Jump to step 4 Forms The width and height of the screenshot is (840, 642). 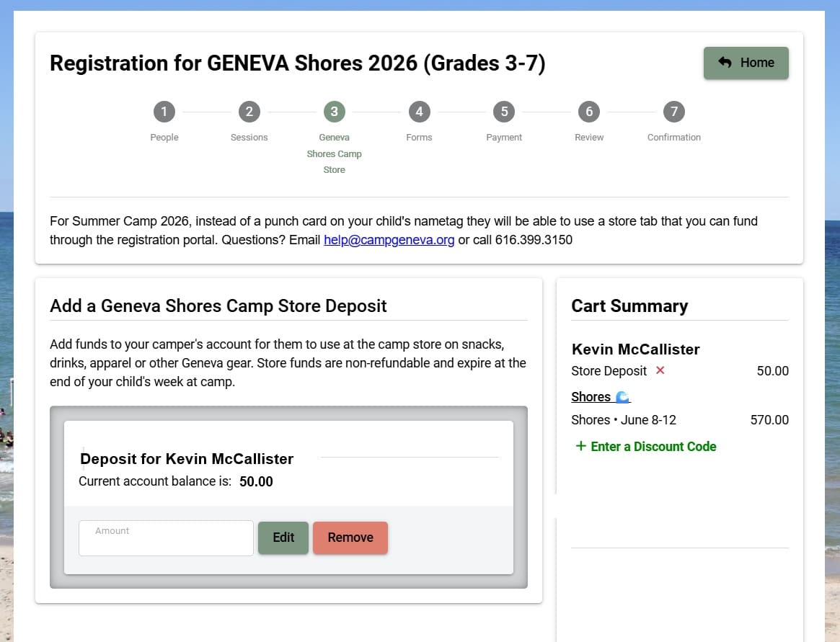coord(419,112)
